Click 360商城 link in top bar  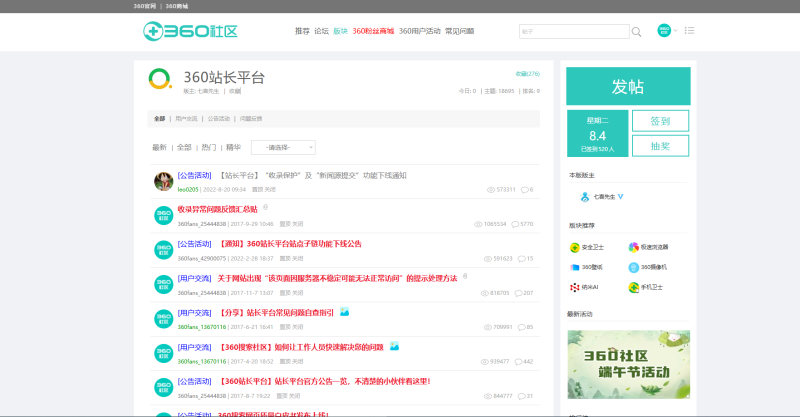177,6
